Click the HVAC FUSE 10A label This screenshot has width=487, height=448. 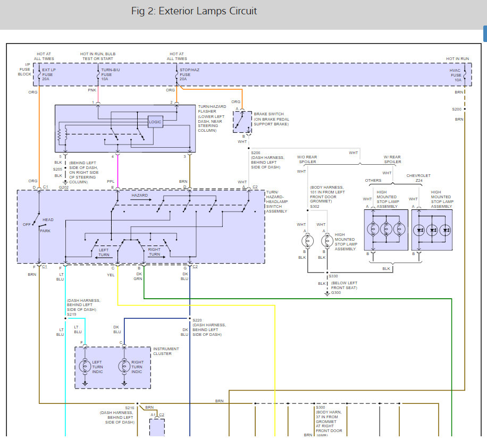pyautogui.click(x=455, y=75)
